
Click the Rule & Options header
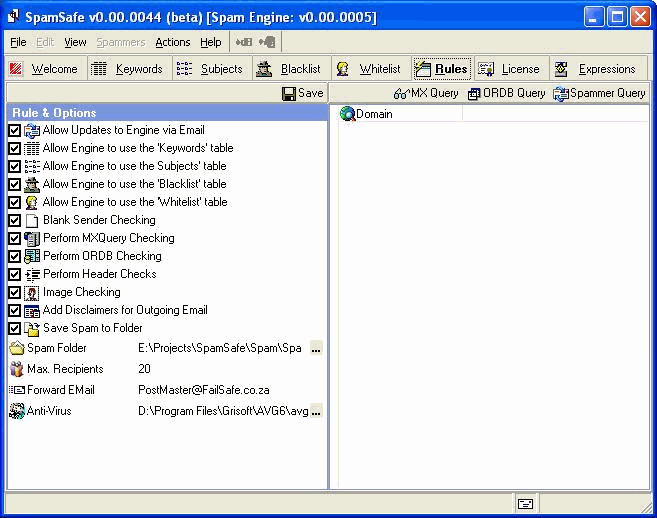[x=167, y=113]
